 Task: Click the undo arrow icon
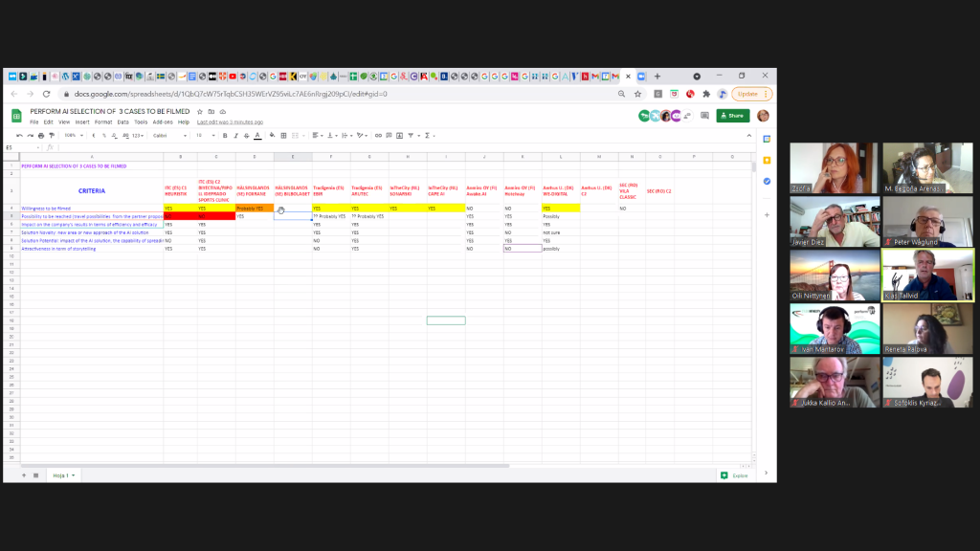point(18,136)
